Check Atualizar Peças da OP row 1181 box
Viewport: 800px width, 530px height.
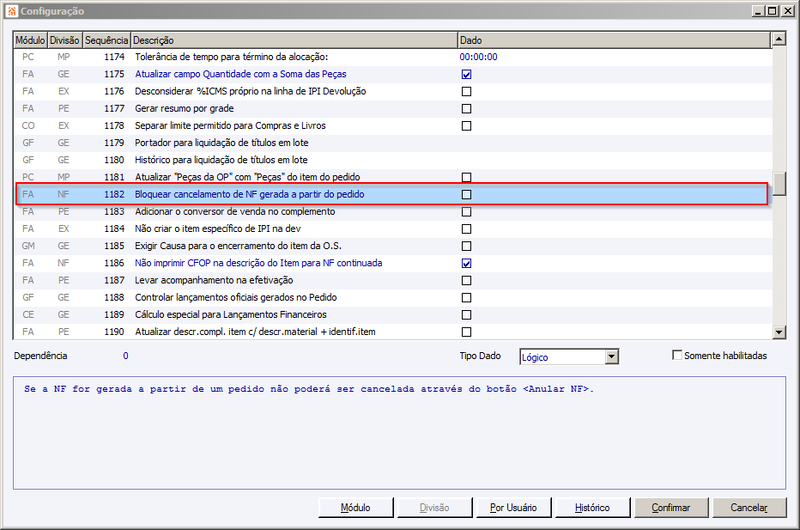(x=466, y=178)
